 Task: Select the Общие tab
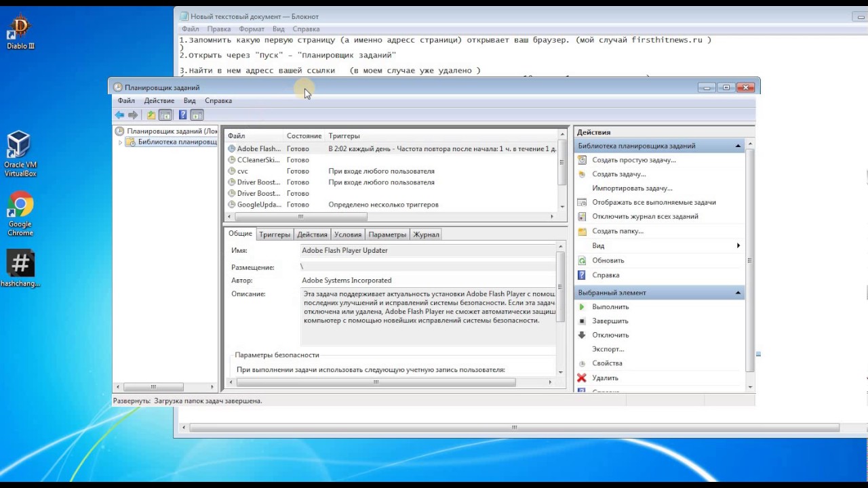240,234
